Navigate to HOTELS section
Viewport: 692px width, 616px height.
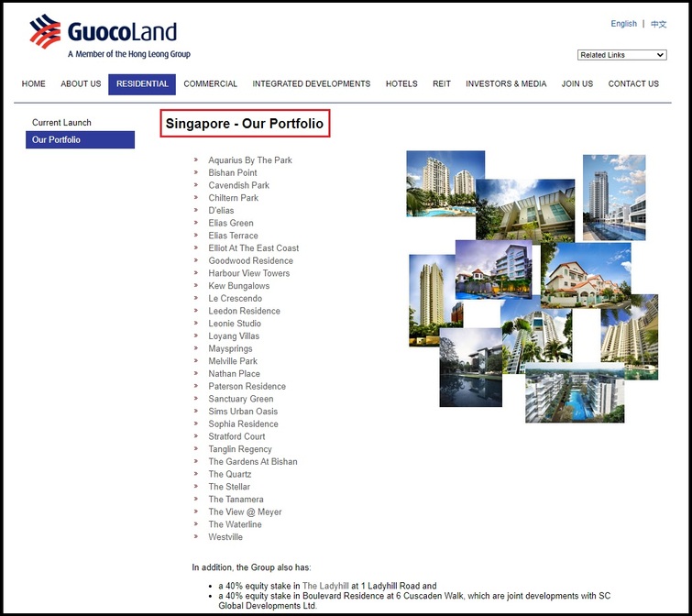(401, 84)
